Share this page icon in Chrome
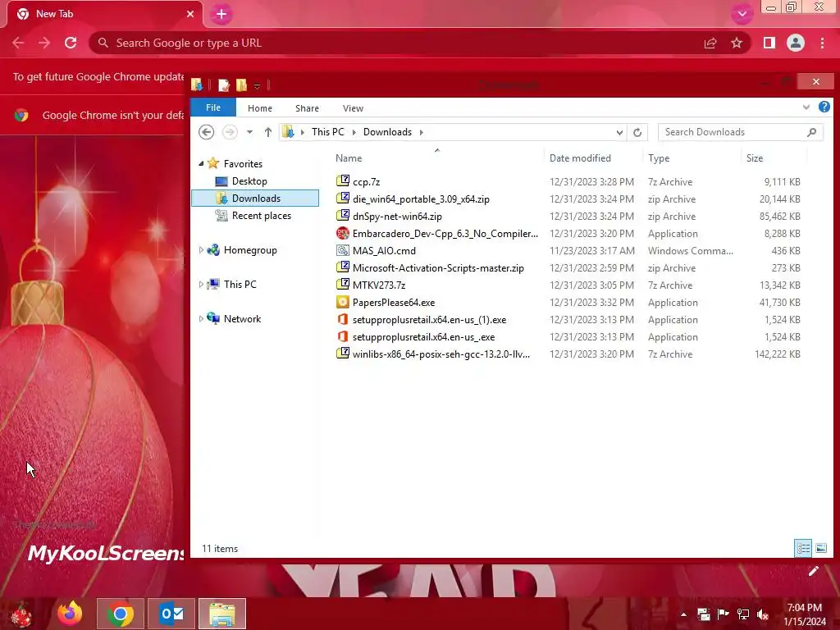This screenshot has width=840, height=630. (710, 43)
